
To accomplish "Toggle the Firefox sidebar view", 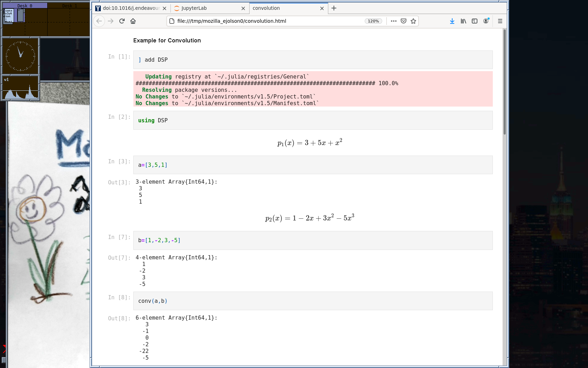I will pos(475,21).
